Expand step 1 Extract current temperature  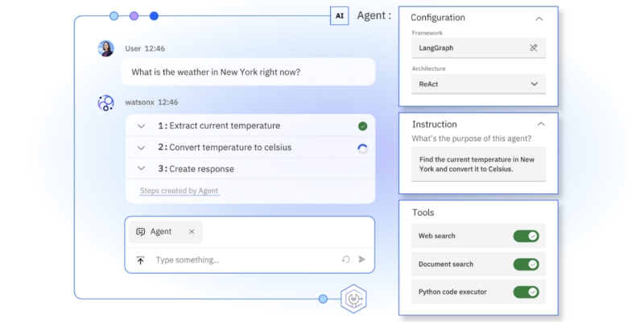[x=141, y=126]
